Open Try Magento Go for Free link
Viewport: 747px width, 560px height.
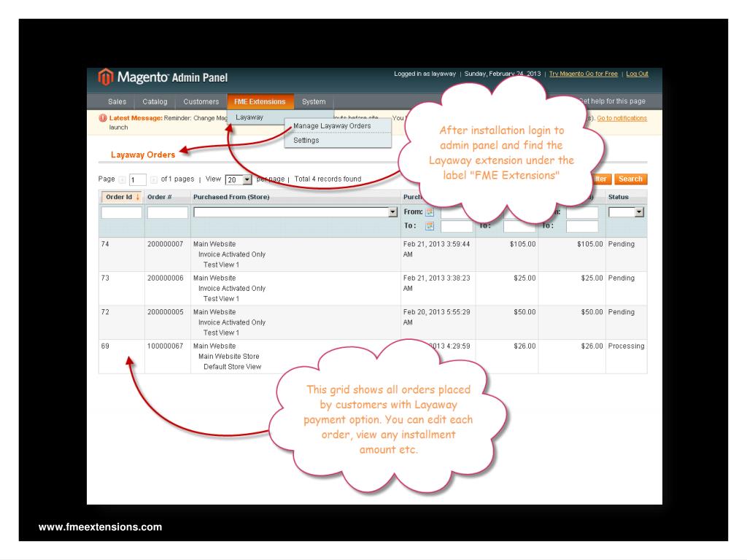[x=583, y=74]
